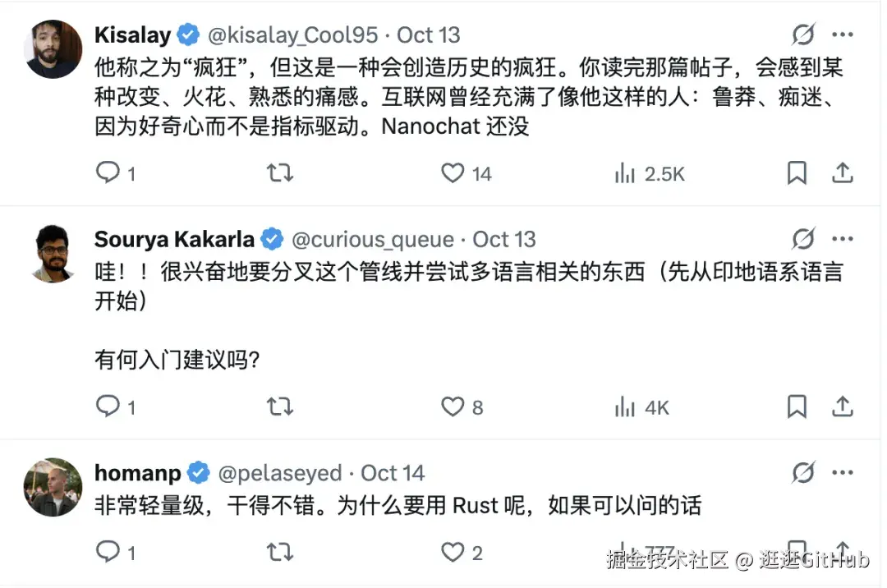Viewport: 887px width, 588px height.
Task: Open the mute icon on homanp's tweet
Action: point(803,472)
